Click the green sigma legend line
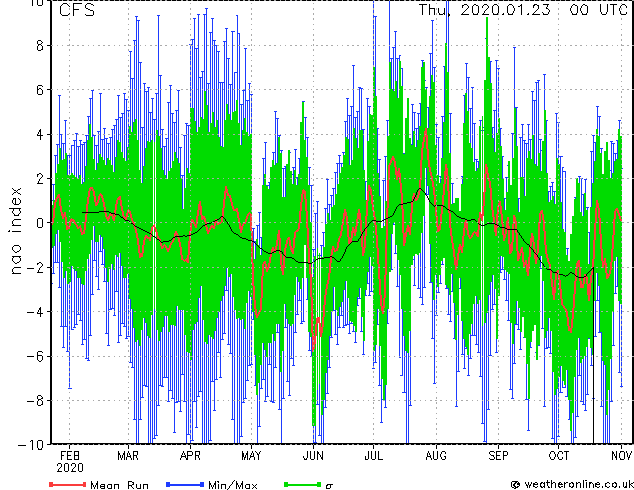Screen dimensions: 634x490 pos(303,484)
